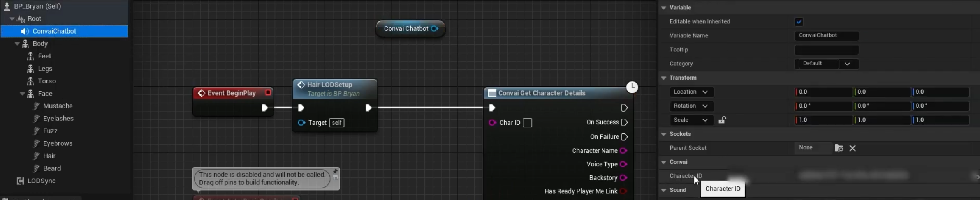Select the Legs skeletal mesh component
Viewport: 980px width, 200px height.
point(45,69)
